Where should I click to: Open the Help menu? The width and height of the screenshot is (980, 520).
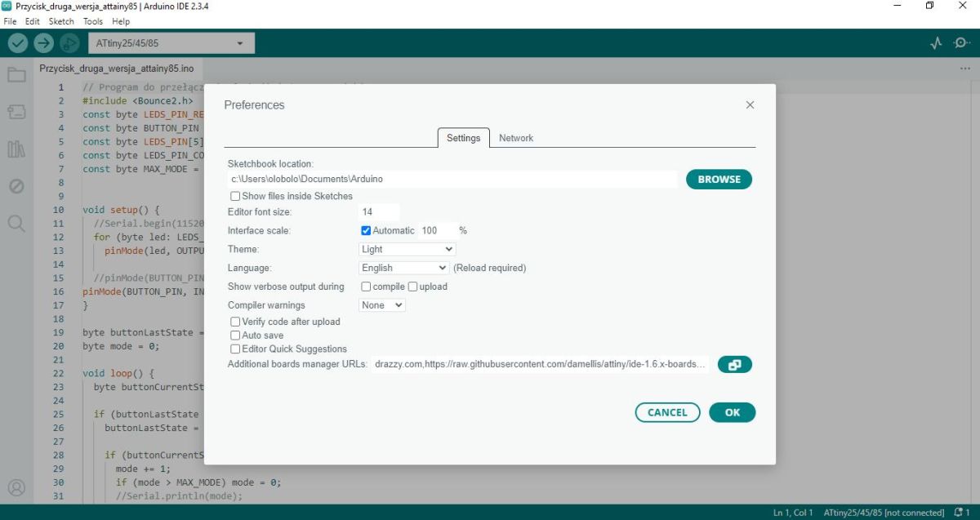point(121,21)
